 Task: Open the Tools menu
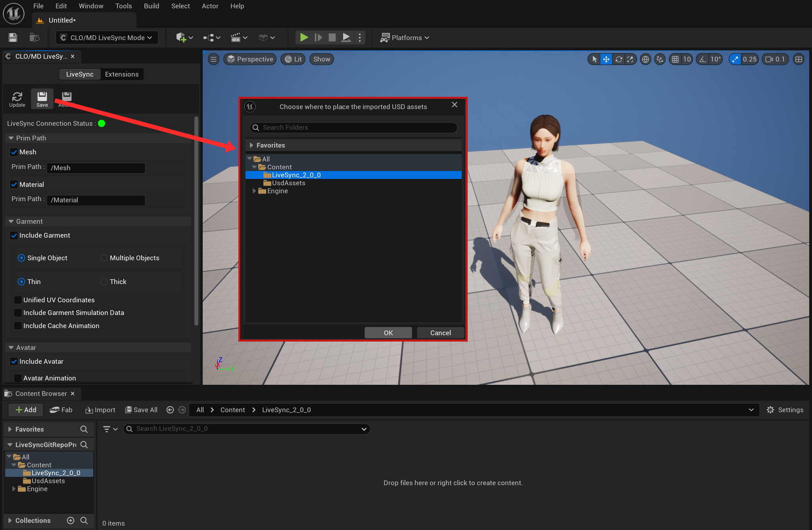[x=123, y=6]
